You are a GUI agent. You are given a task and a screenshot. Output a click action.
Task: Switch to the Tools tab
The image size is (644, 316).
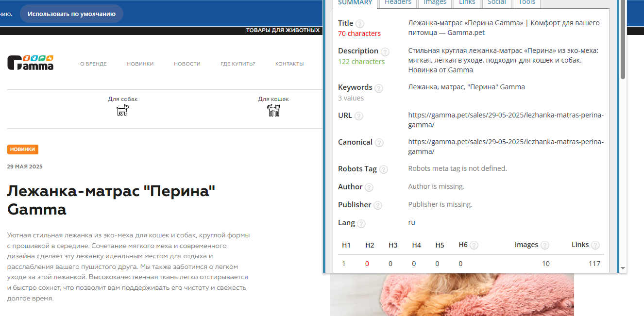[526, 3]
